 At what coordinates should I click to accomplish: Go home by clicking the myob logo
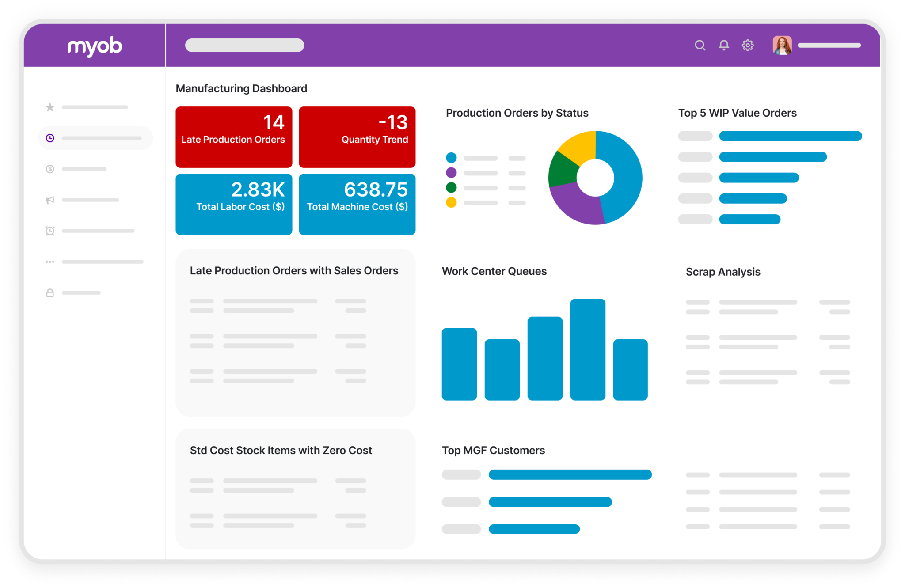tap(95, 46)
